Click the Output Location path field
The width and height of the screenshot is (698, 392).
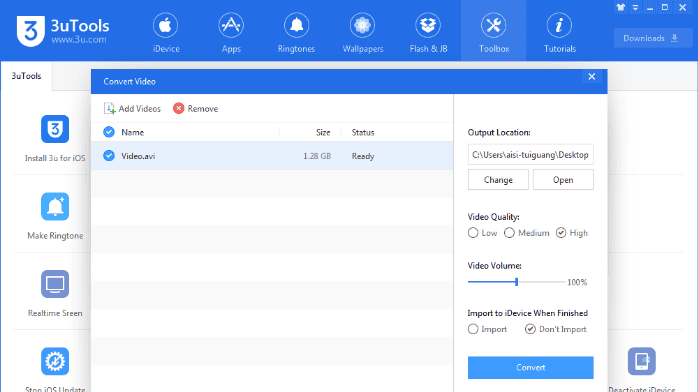point(530,155)
